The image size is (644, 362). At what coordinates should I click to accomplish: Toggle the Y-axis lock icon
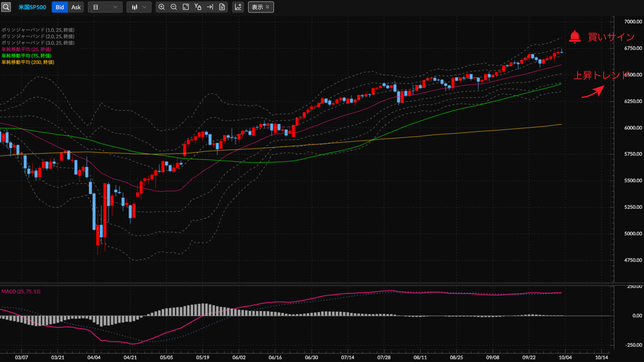tap(198, 7)
